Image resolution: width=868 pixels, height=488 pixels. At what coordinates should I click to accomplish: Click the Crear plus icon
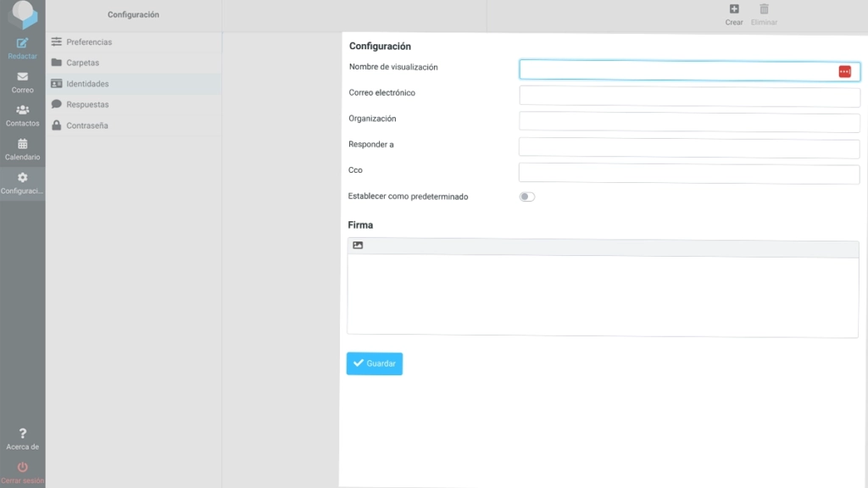pyautogui.click(x=734, y=8)
